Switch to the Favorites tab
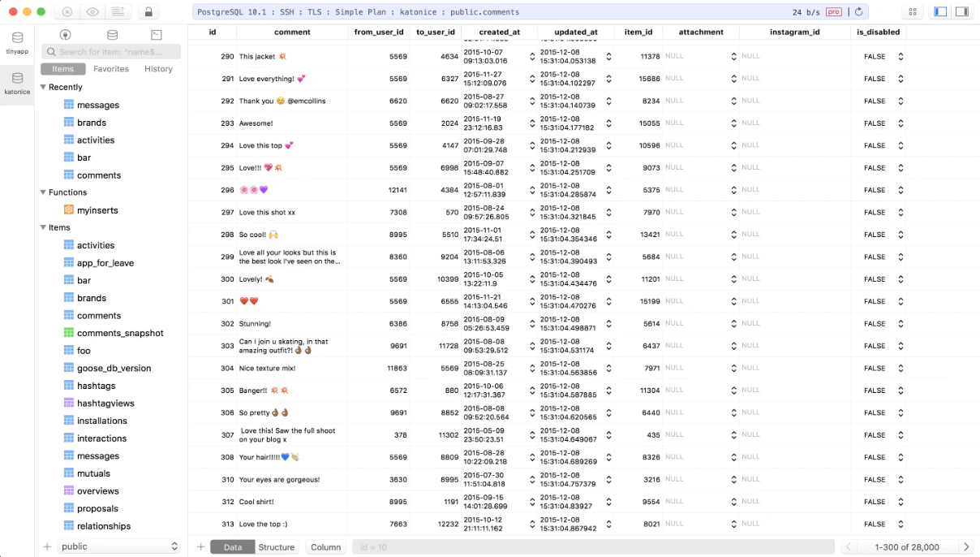The image size is (980, 557). pyautogui.click(x=111, y=69)
